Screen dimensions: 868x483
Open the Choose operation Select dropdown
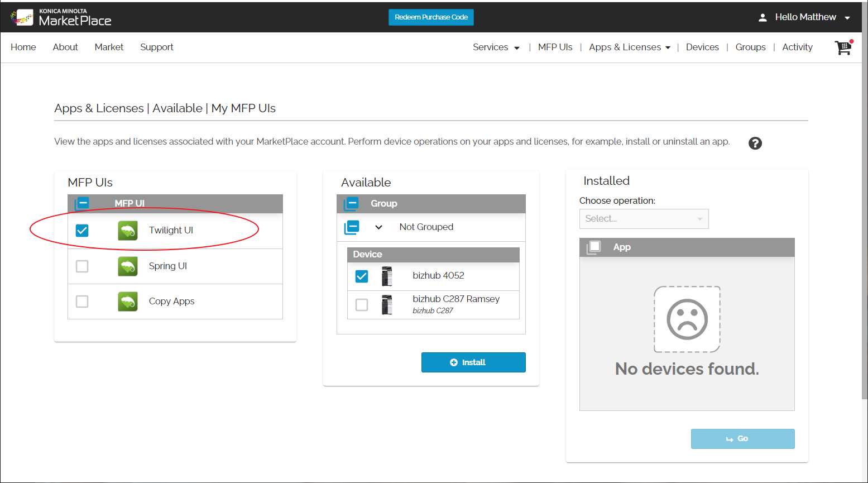644,219
